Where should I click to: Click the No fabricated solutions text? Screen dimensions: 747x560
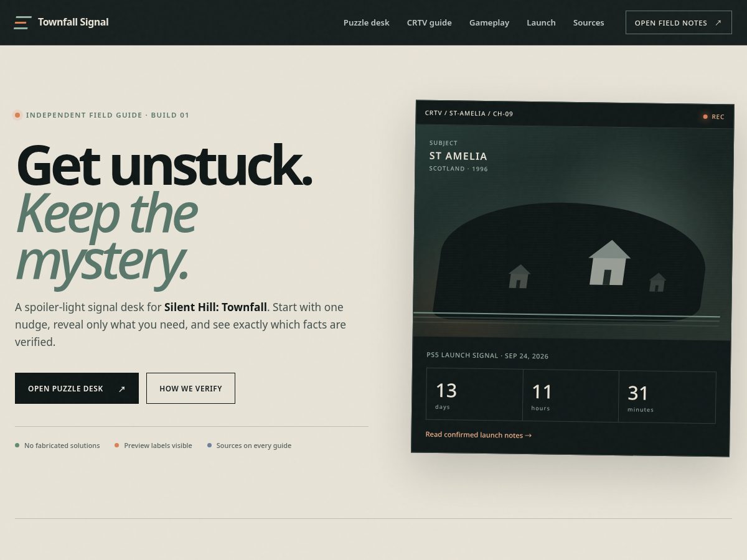coord(62,446)
